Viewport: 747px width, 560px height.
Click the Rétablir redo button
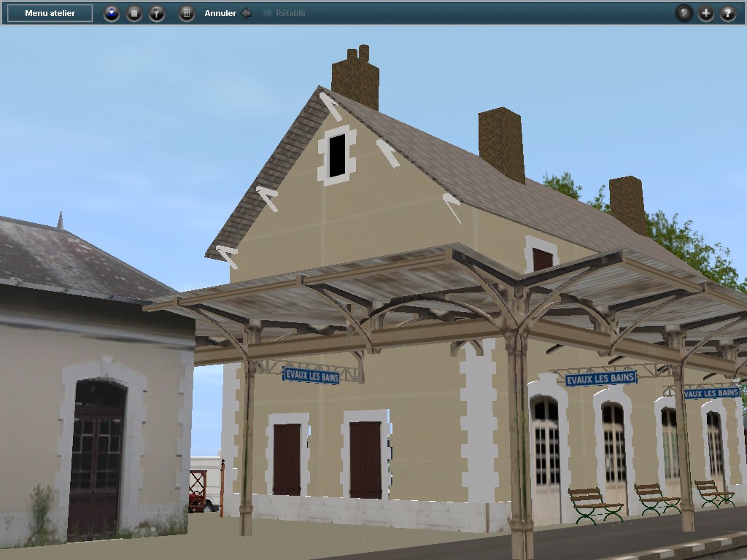(x=285, y=13)
